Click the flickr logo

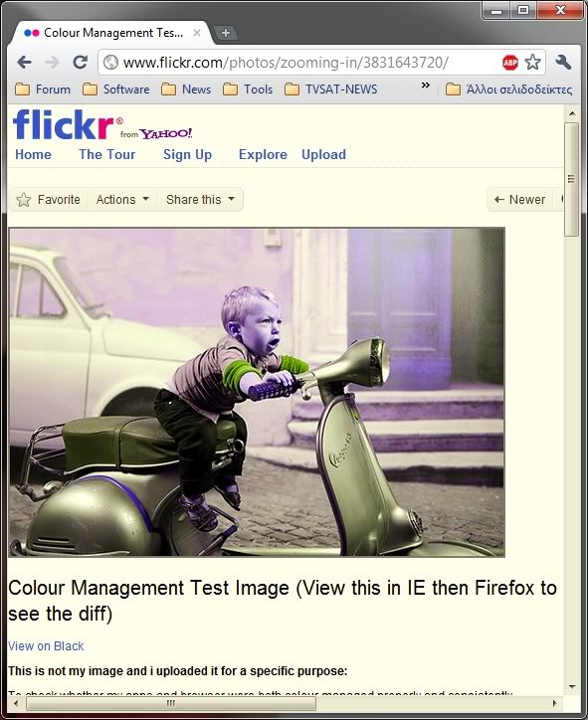[x=64, y=124]
